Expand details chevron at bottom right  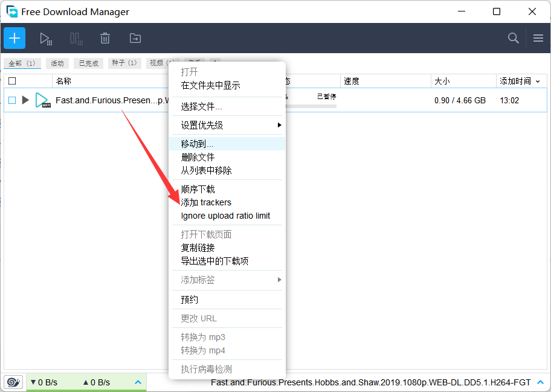(540, 382)
